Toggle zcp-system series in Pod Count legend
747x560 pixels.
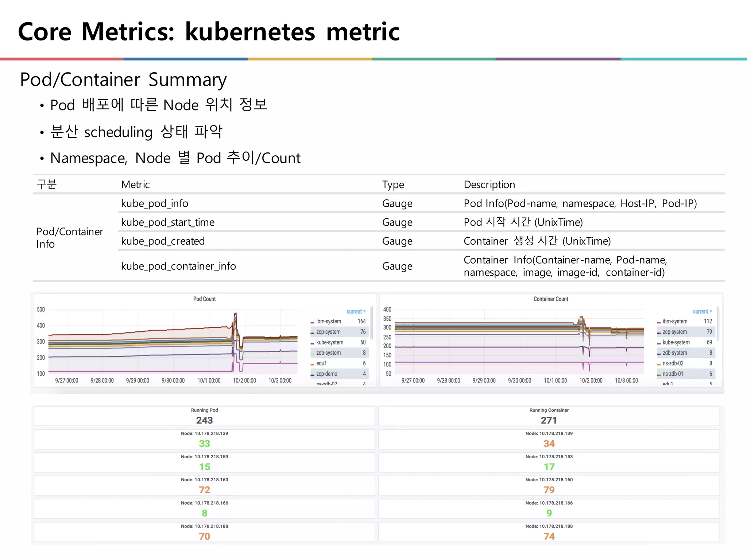tap(328, 332)
